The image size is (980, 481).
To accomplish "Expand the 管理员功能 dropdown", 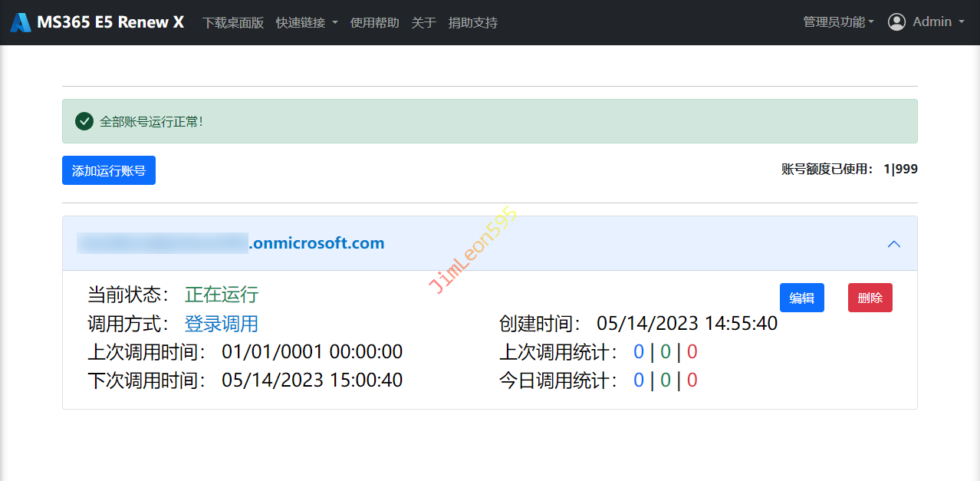I will pos(838,22).
